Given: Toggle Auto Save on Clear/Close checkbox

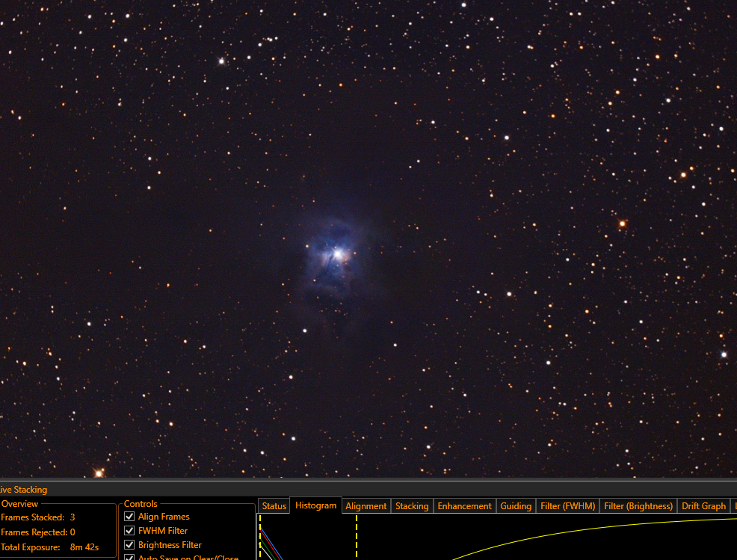Looking at the screenshot, I should 129,558.
